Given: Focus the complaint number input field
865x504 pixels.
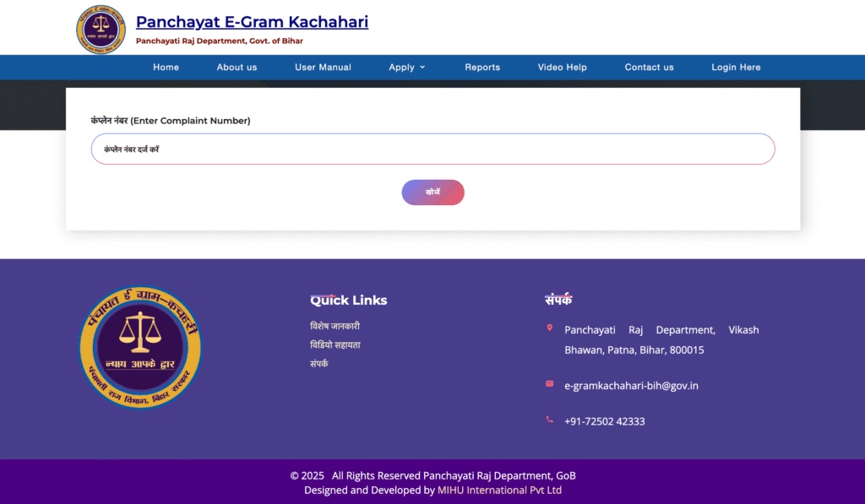Looking at the screenshot, I should coord(433,149).
